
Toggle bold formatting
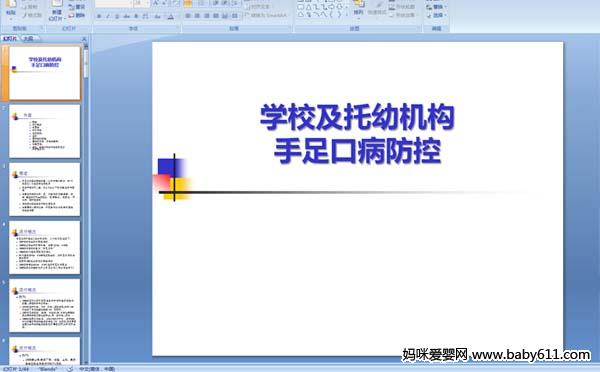[x=99, y=16]
